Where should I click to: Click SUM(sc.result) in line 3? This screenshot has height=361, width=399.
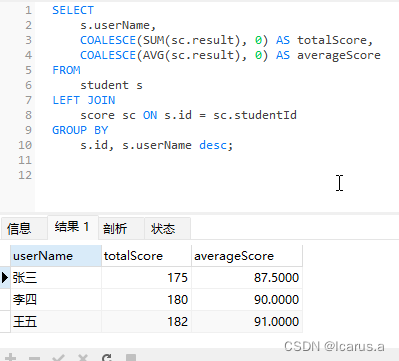192,40
